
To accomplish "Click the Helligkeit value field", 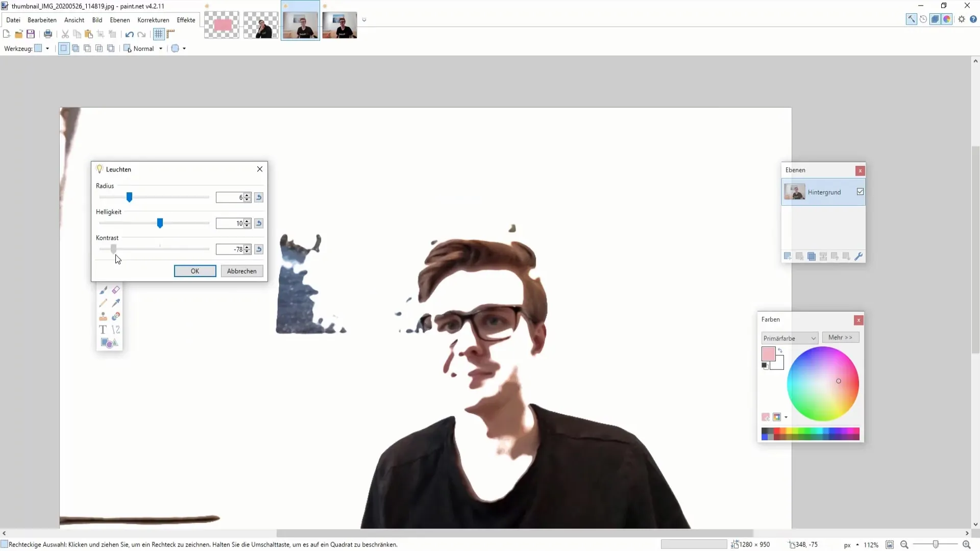I will pyautogui.click(x=230, y=223).
